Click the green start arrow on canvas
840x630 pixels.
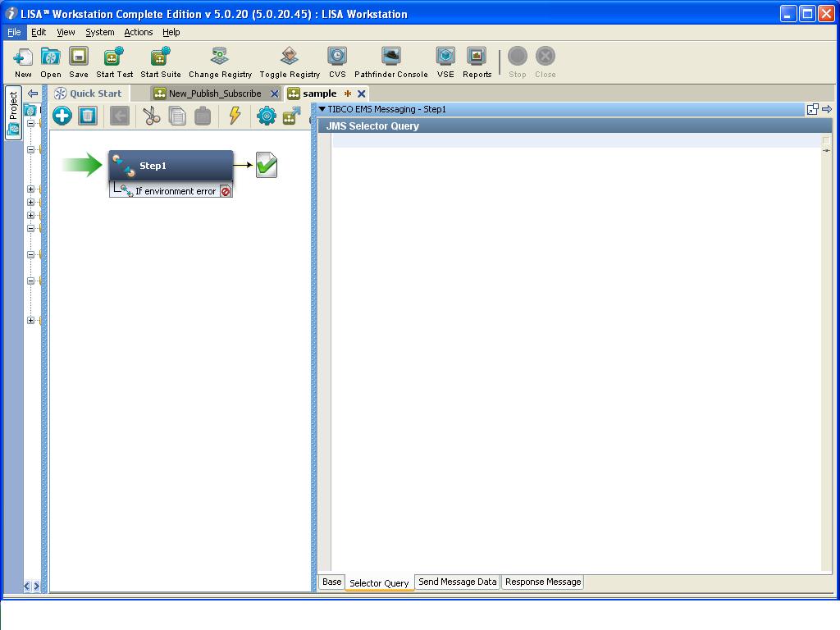click(x=82, y=164)
